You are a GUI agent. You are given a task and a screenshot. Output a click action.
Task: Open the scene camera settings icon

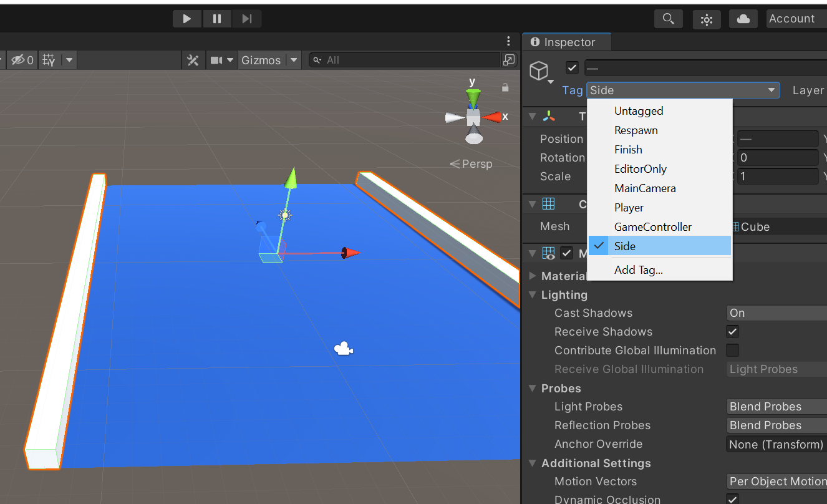[216, 61]
